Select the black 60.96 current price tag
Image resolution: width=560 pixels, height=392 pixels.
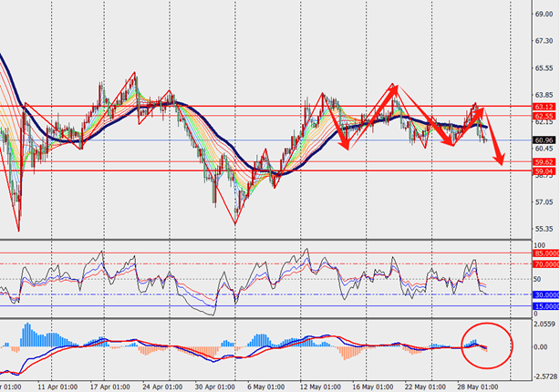(x=544, y=140)
